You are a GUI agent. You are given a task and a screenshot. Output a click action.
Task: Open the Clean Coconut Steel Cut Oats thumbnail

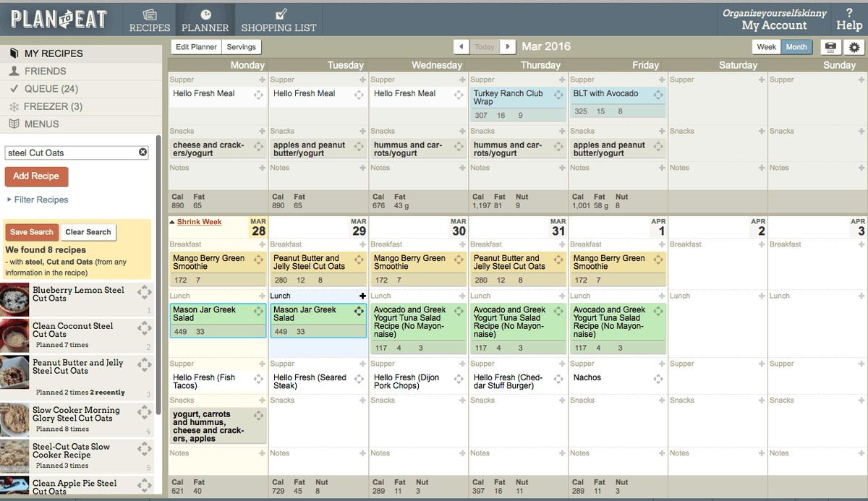pos(14,335)
